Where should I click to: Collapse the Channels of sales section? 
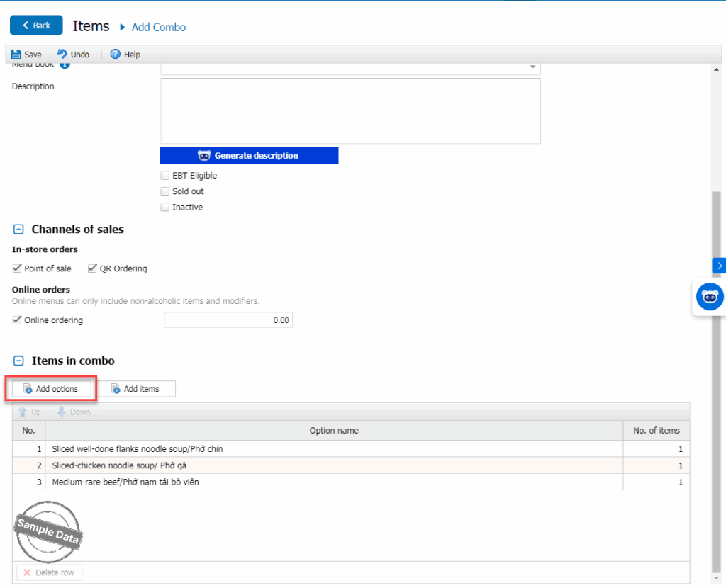[18, 230]
